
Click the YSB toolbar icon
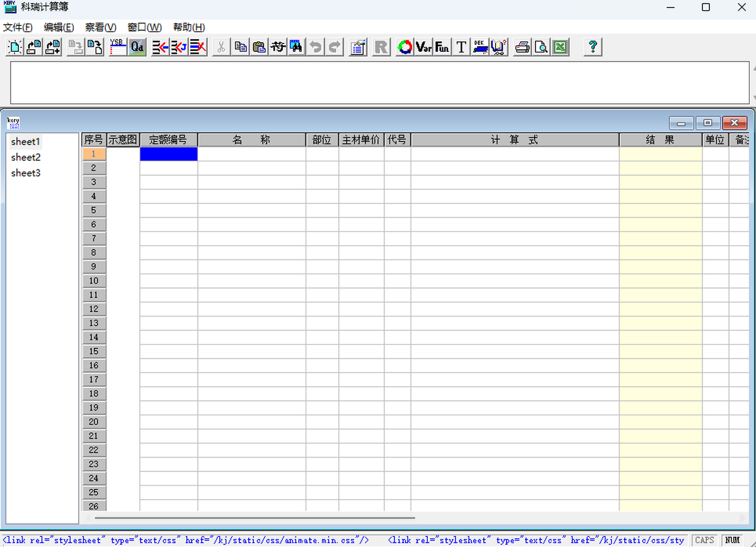click(x=118, y=47)
